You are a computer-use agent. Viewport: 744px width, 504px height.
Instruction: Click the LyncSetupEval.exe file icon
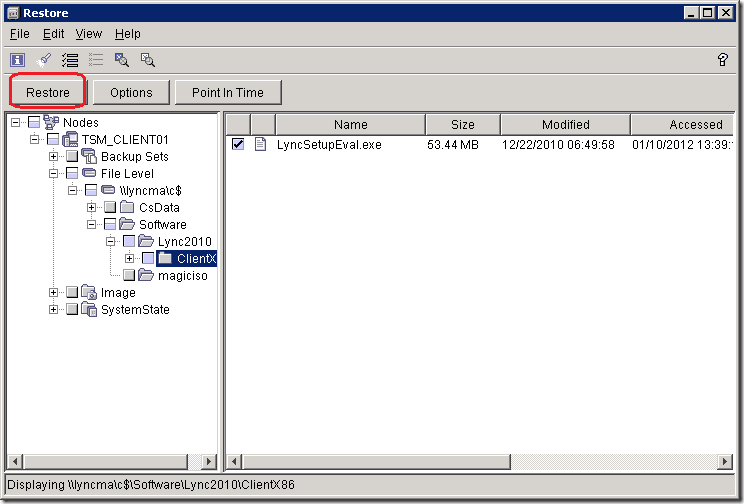[x=261, y=144]
